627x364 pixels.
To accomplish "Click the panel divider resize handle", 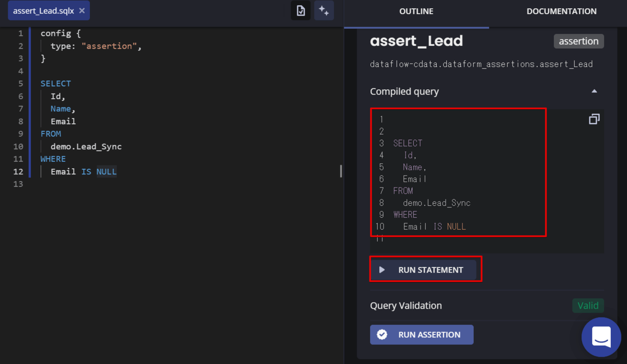I will tap(341, 171).
